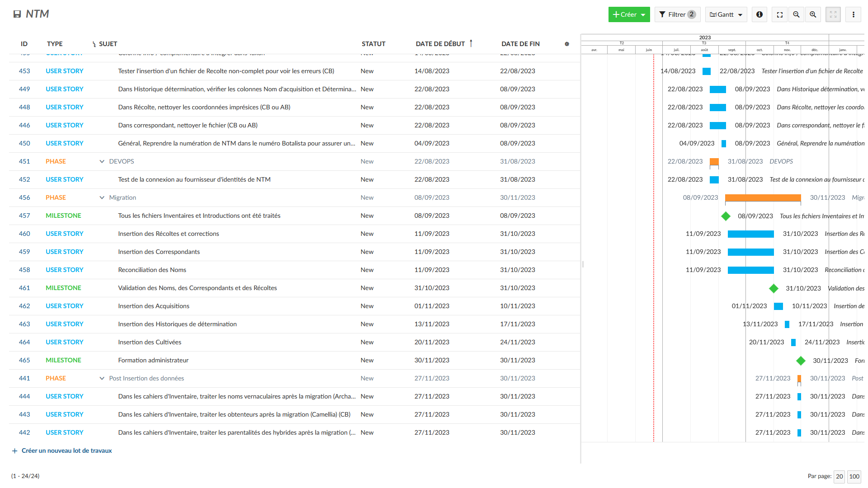Click MILESTONE type in row 461

point(63,288)
